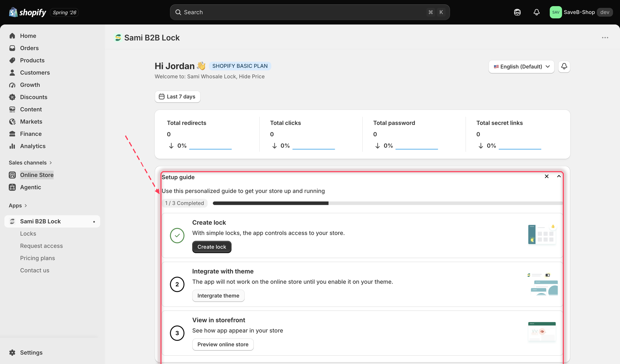Click the Preview online store button
This screenshot has width=620, height=364.
[223, 344]
